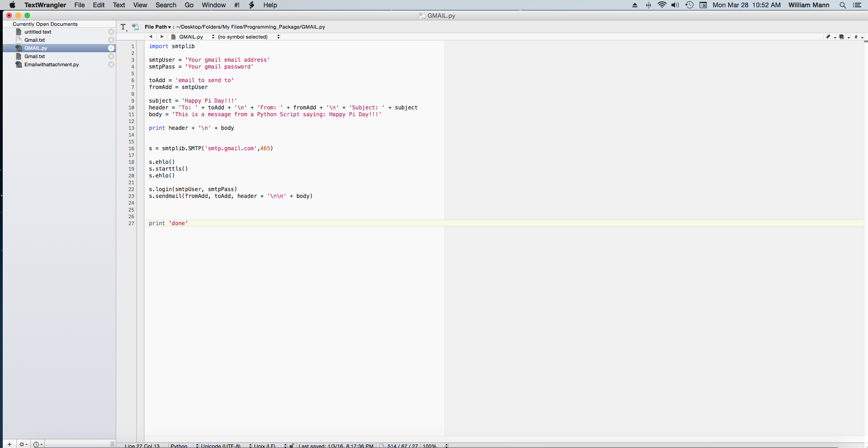Open the #! shebang menu
This screenshot has height=448, width=868.
237,5
